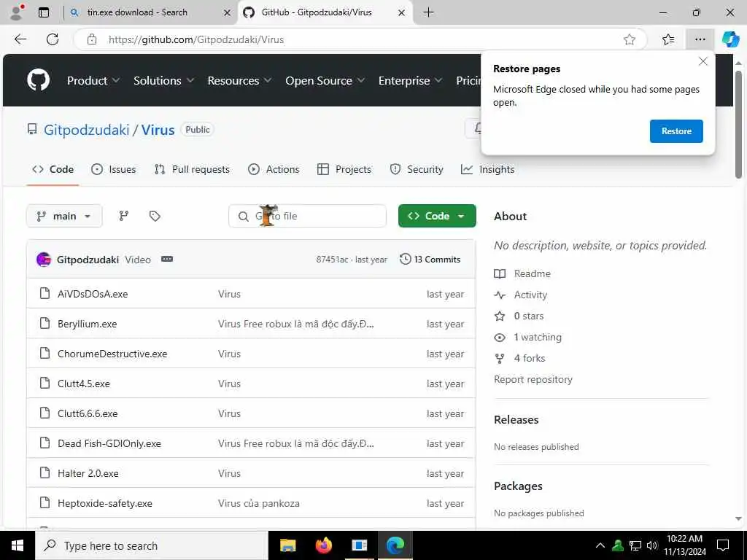Open the Favorites list icon
The image size is (747, 560).
click(668, 39)
